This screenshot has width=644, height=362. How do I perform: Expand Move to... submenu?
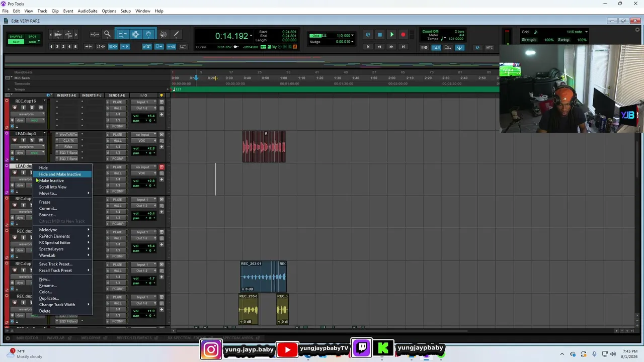point(62,194)
